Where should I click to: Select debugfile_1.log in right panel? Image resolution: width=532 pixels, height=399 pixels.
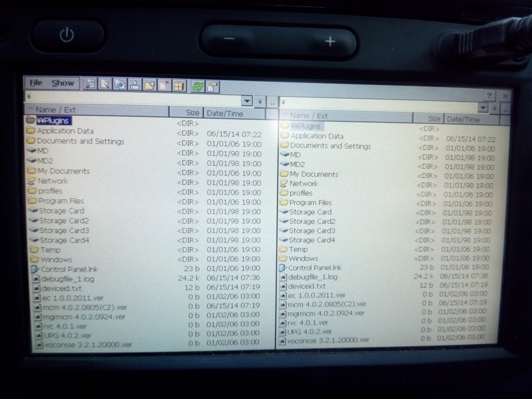pyautogui.click(x=313, y=277)
